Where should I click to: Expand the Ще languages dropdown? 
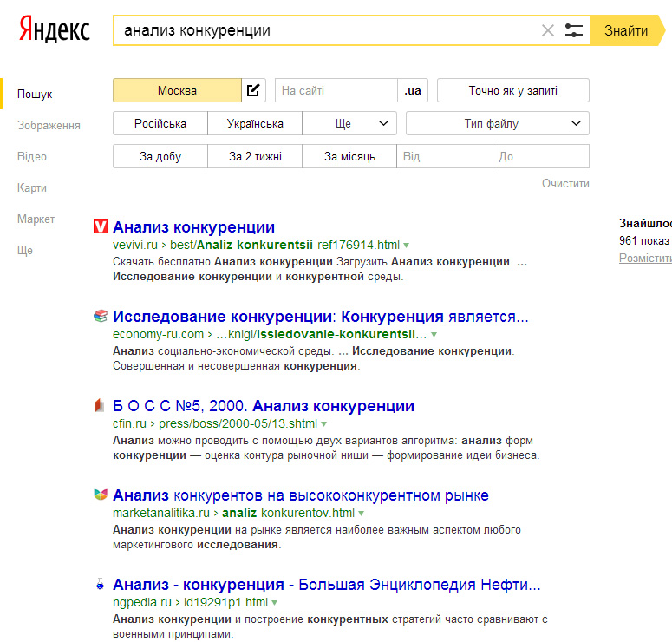tap(349, 123)
